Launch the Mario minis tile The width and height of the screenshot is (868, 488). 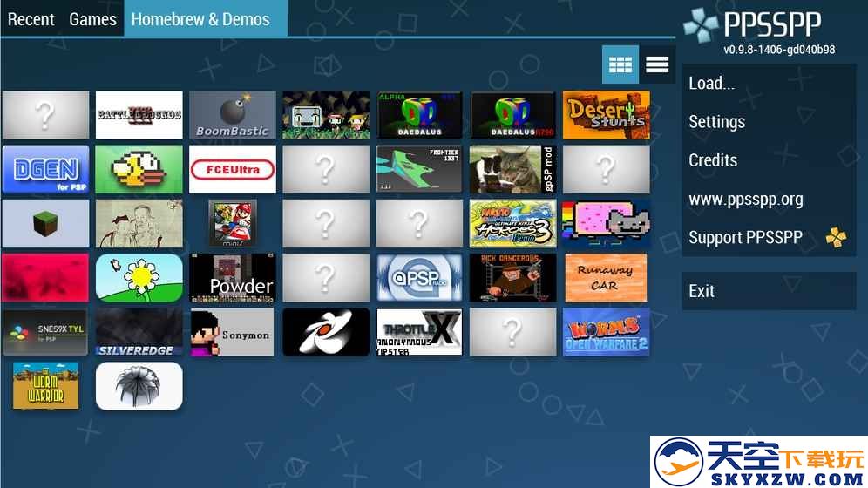tap(233, 224)
